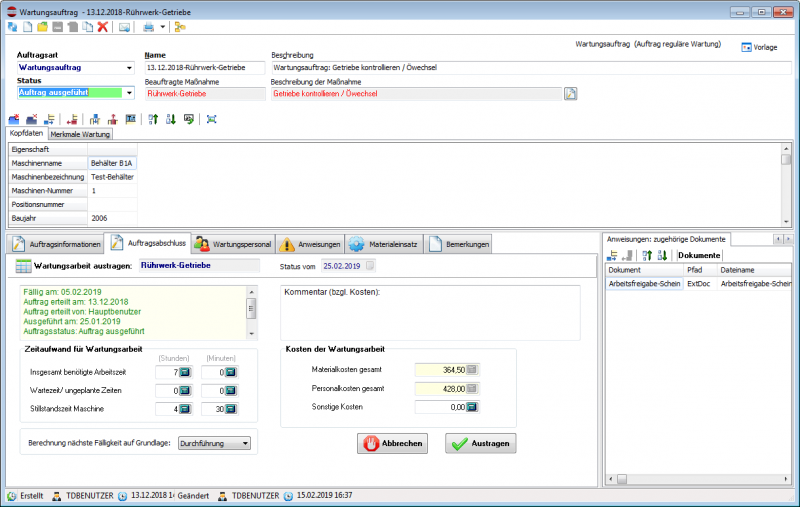This screenshot has width=800, height=507.
Task: Click calculator icon next to Sonstige Kosten
Action: pyautogui.click(x=473, y=407)
